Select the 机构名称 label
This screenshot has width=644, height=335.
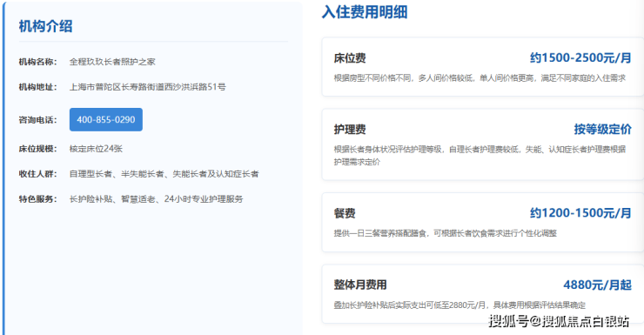[37, 62]
